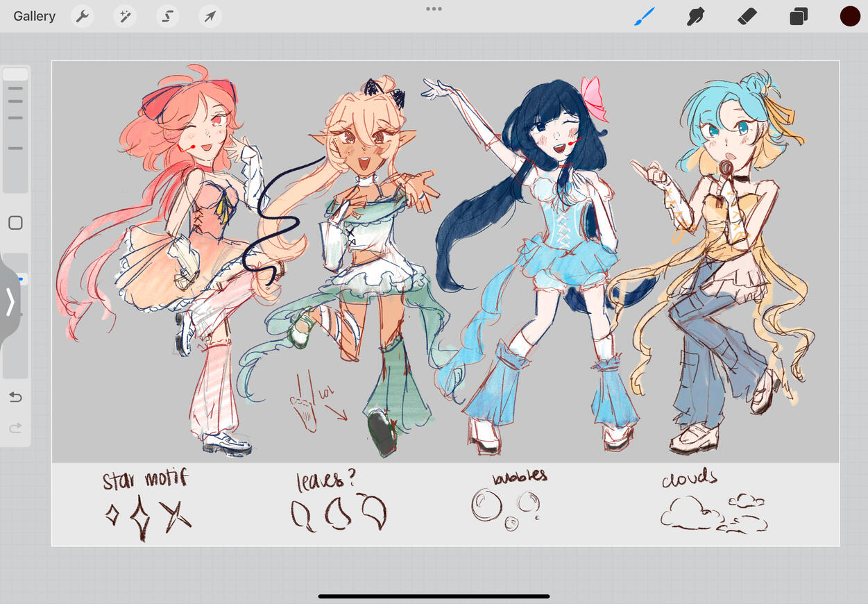The width and height of the screenshot is (868, 604).
Task: Select the Eraser tool
Action: [x=747, y=16]
